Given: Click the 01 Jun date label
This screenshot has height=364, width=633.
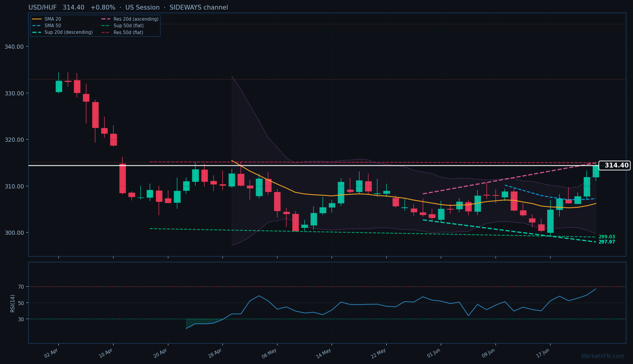Looking at the screenshot, I should [433, 353].
